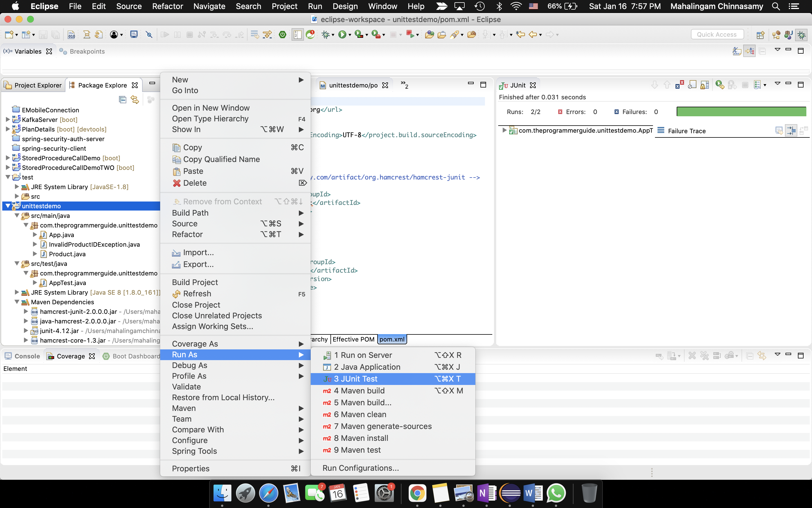Click the Spotlight search icon in menu bar

(775, 6)
